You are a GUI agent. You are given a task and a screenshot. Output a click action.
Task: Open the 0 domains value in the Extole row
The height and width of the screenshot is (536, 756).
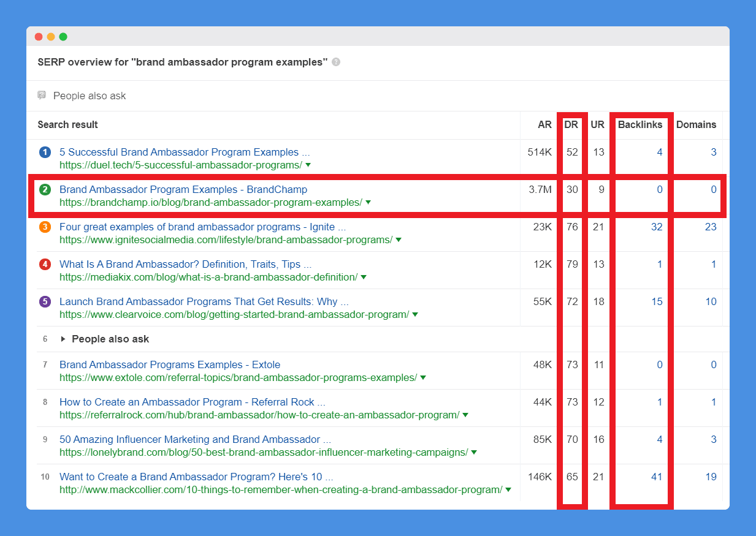(x=714, y=364)
